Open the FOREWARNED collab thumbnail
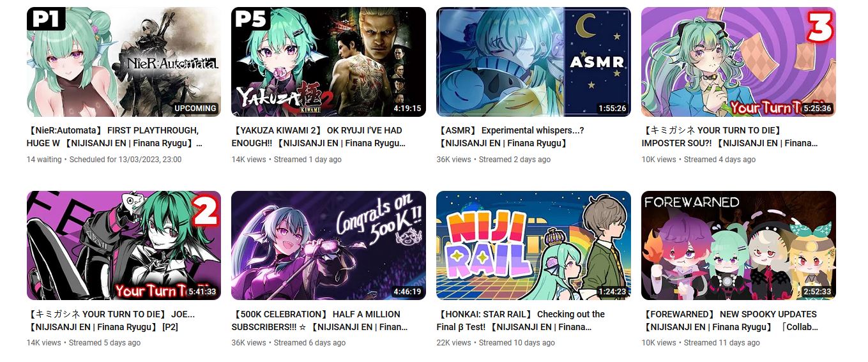This screenshot has height=362, width=868. pos(738,246)
